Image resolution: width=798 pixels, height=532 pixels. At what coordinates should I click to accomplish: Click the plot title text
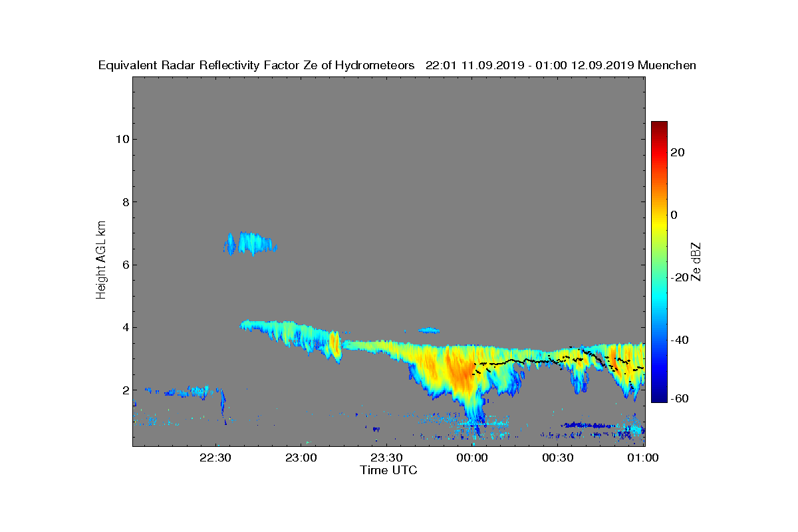(397, 65)
